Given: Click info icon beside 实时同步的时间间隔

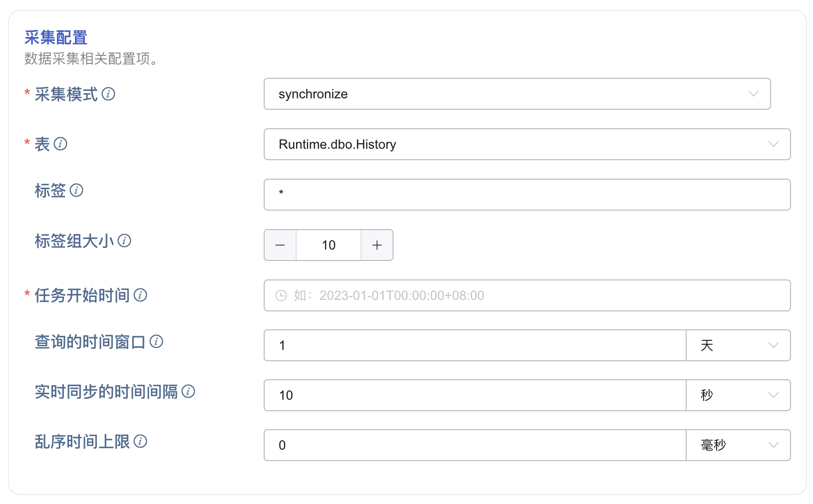Looking at the screenshot, I should point(188,391).
